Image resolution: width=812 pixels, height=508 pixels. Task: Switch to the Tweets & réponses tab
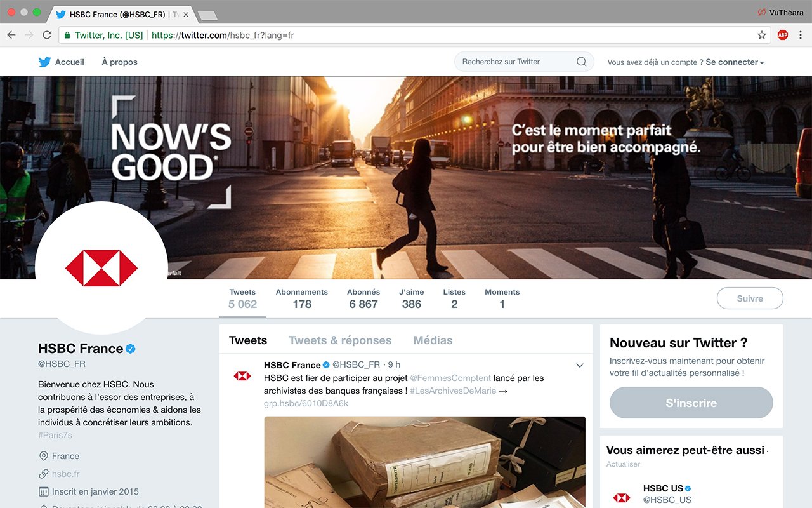pyautogui.click(x=340, y=340)
